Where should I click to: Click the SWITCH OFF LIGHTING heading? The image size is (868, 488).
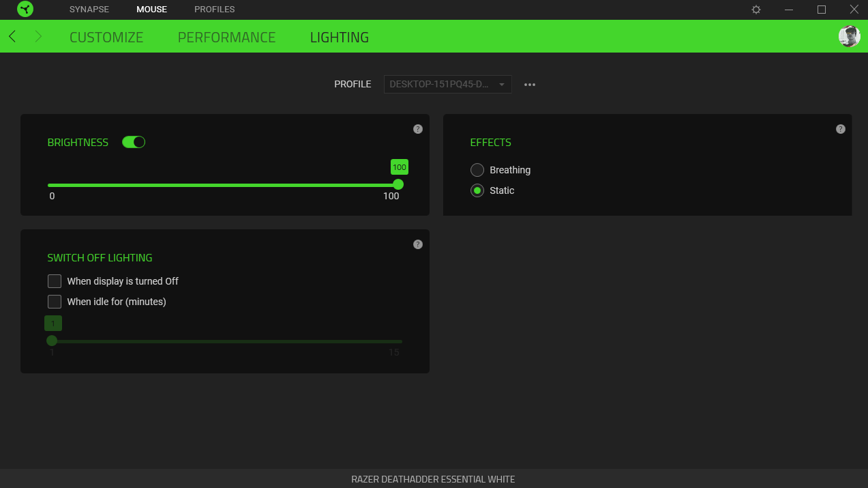click(x=100, y=258)
